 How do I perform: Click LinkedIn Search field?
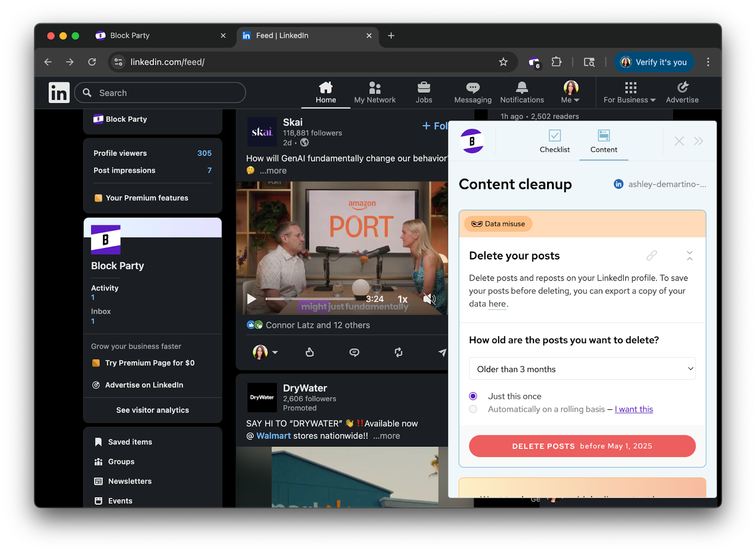pos(160,93)
